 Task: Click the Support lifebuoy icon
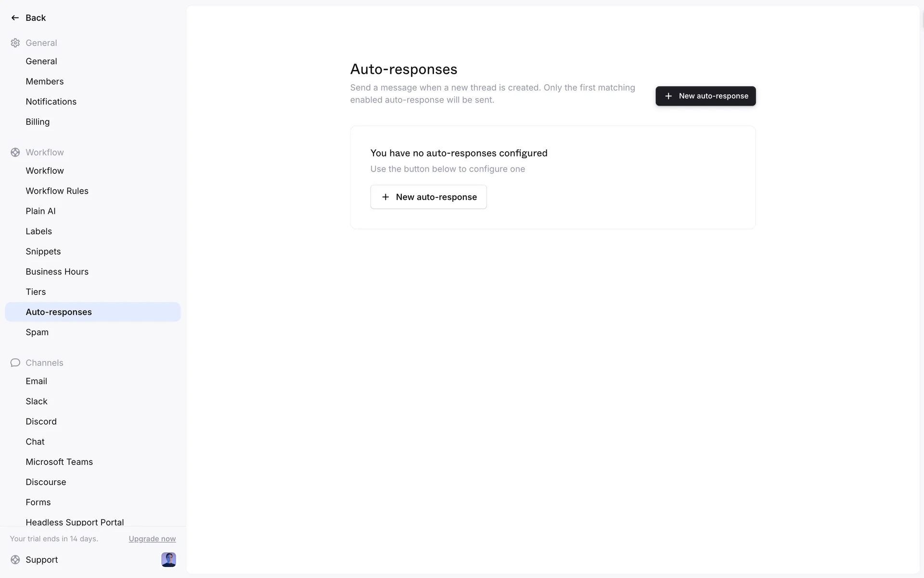(x=15, y=560)
